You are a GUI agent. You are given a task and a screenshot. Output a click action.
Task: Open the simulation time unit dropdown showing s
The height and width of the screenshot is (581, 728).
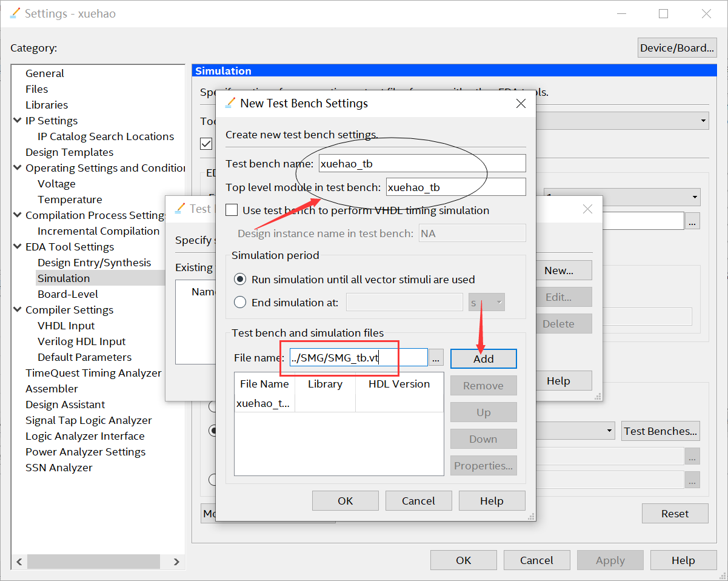(486, 302)
